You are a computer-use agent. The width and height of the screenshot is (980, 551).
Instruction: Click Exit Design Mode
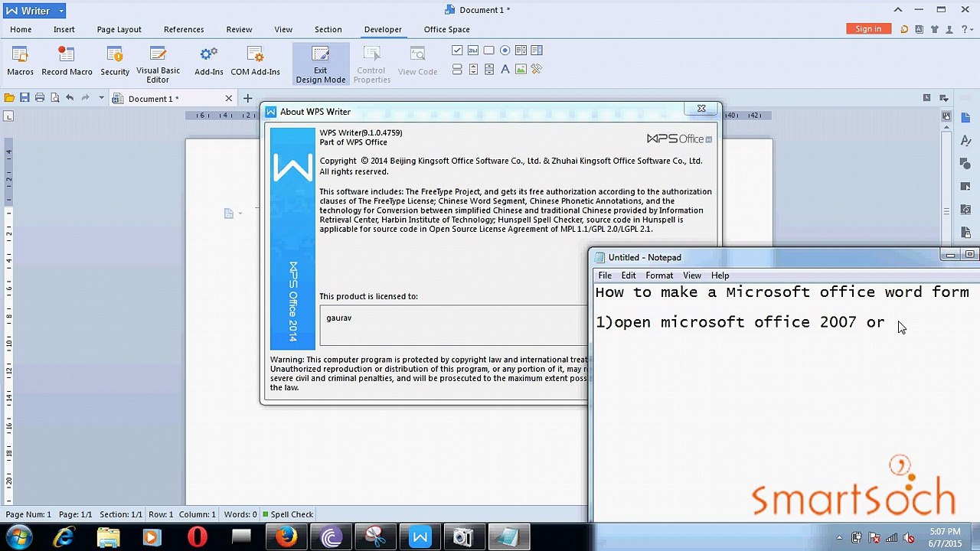click(320, 64)
